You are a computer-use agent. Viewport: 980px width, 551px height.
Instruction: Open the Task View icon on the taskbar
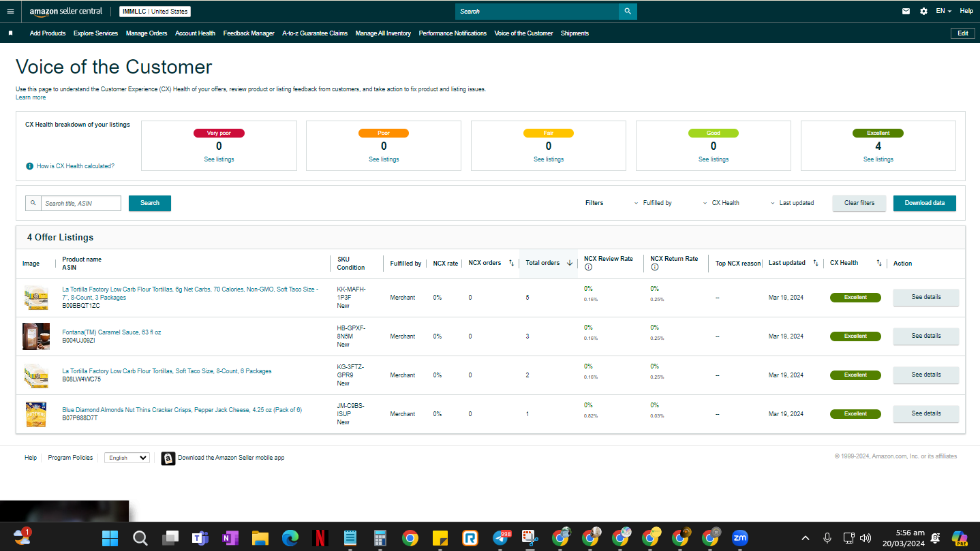click(170, 538)
